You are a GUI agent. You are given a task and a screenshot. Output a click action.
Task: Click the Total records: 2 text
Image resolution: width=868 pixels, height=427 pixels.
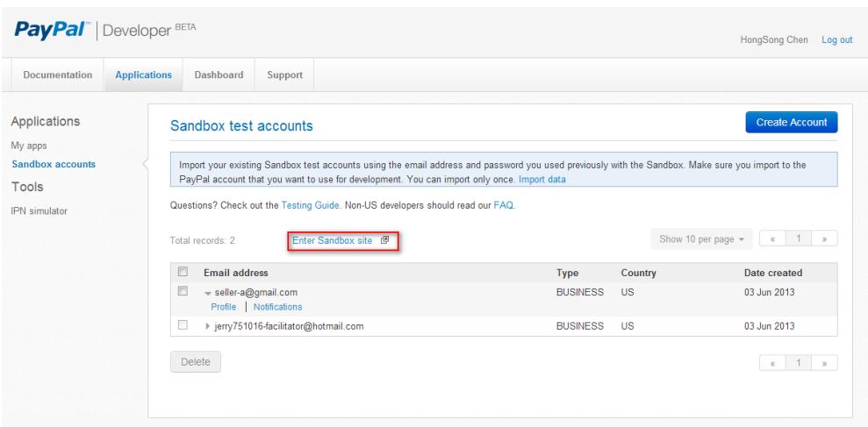[x=203, y=240]
